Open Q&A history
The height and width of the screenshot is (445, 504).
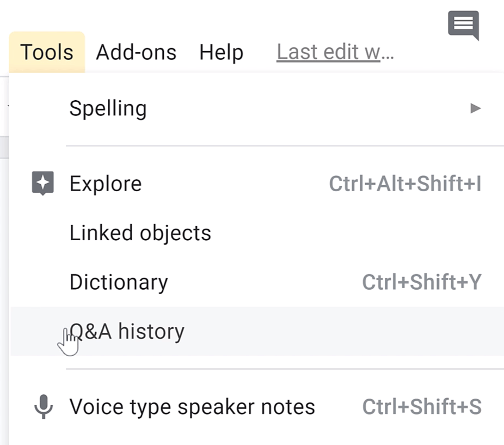pyautogui.click(x=256, y=331)
